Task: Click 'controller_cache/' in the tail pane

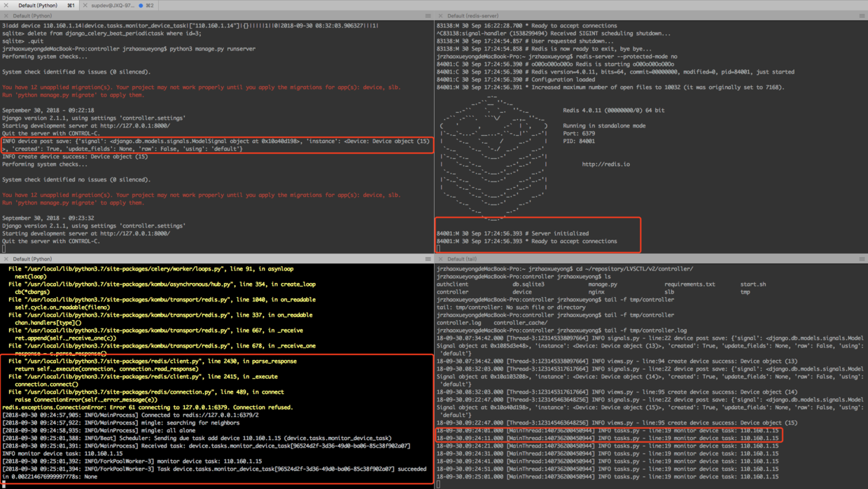Action: [x=520, y=322]
